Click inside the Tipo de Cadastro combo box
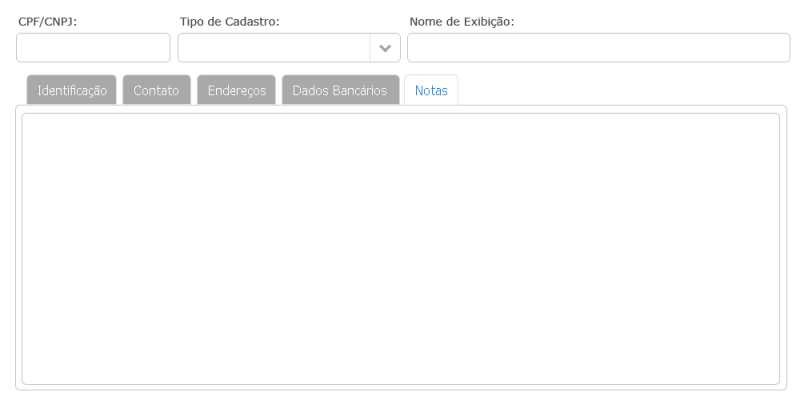The height and width of the screenshot is (400, 800). [274, 48]
